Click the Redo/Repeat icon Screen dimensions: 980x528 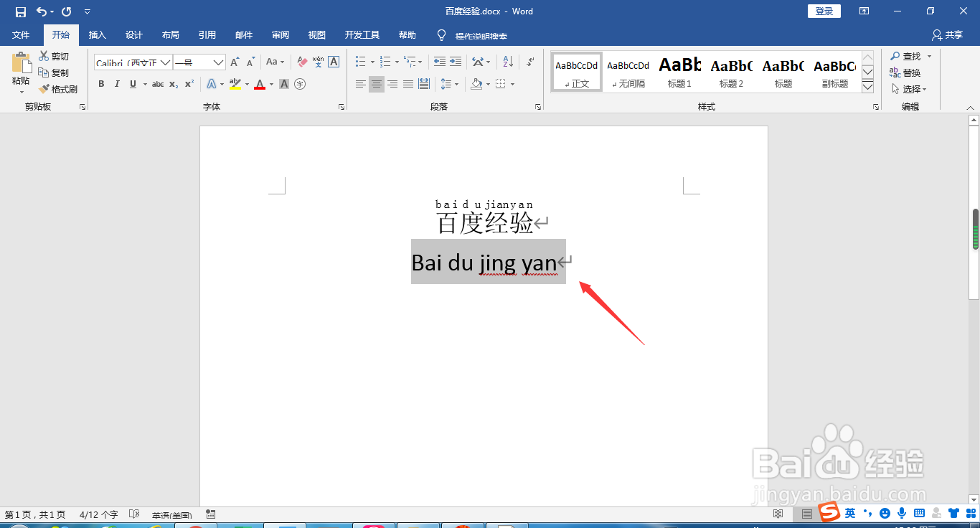click(67, 11)
